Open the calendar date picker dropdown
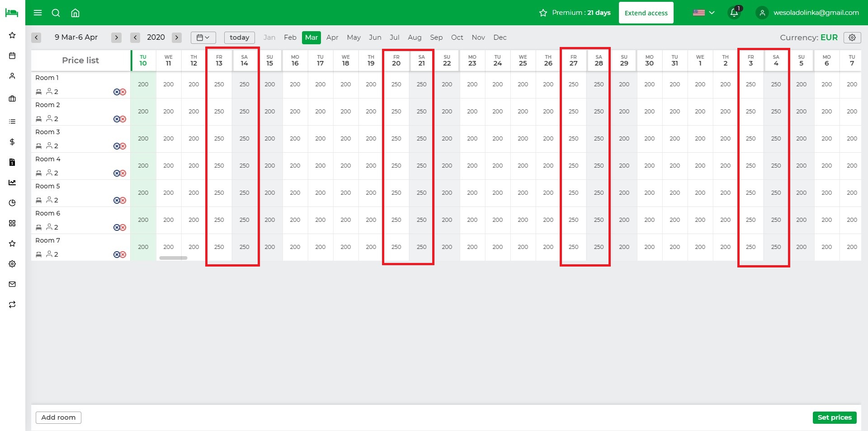The height and width of the screenshot is (431, 868). coord(203,37)
